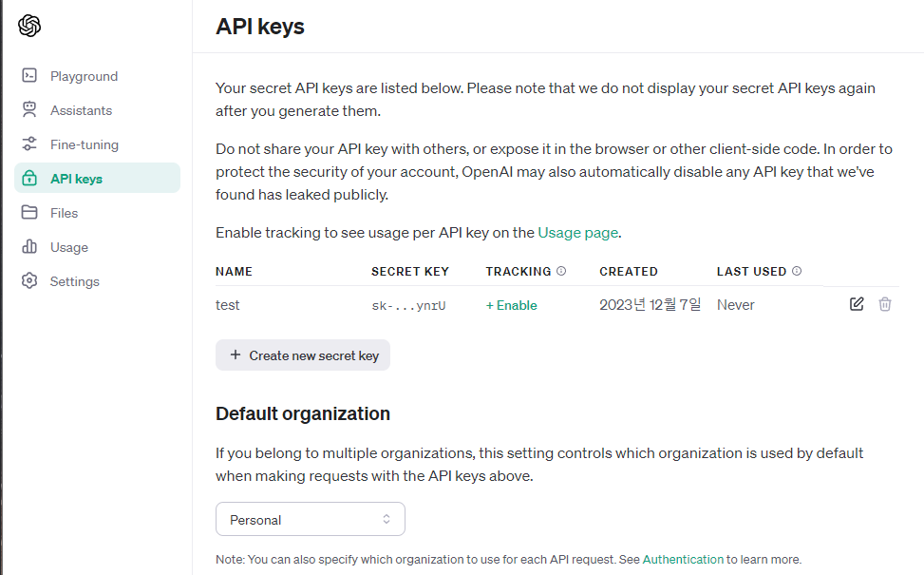This screenshot has height=575, width=924.
Task: Click the API keys page heading
Action: pos(260,27)
